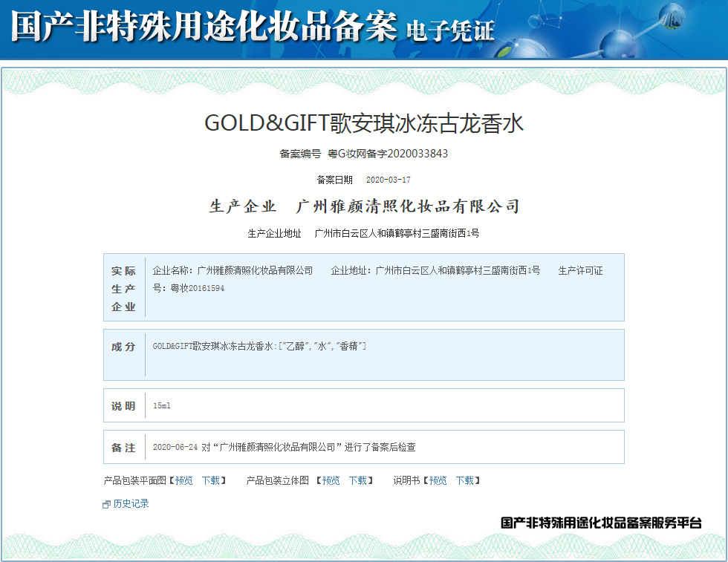The image size is (728, 562).
Task: Select the address 广州市白云区人和镇鹤亭村三盛南街西1号 under manufacturer
Action: [x=397, y=233]
